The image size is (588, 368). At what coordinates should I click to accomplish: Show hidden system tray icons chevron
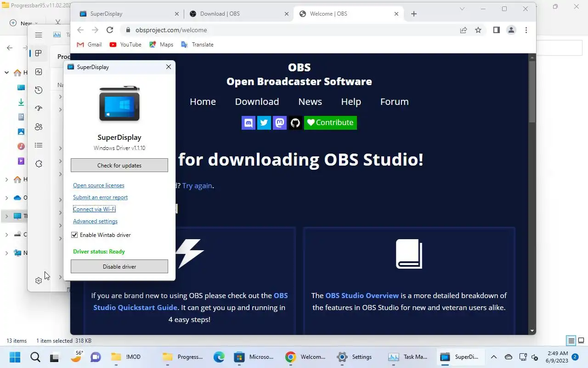click(494, 357)
